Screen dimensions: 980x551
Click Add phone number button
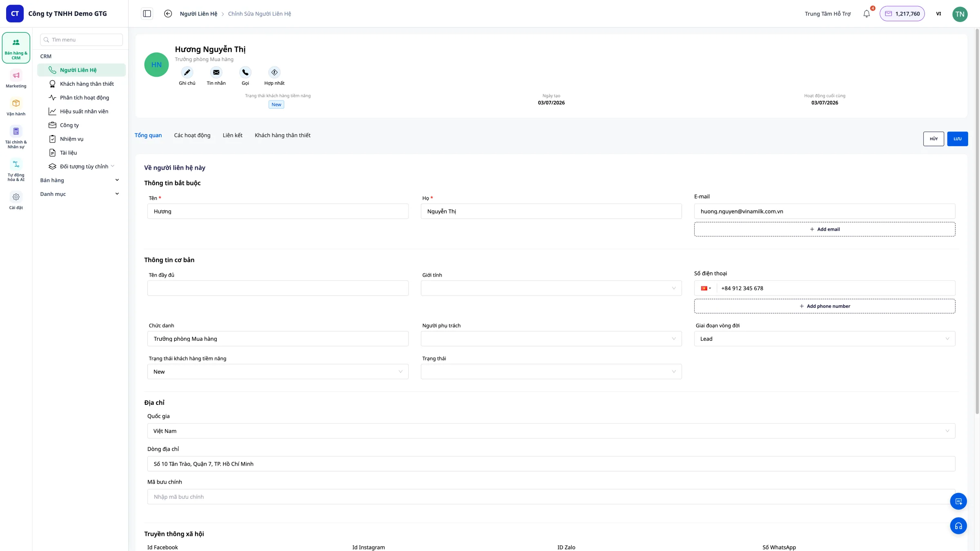point(824,306)
